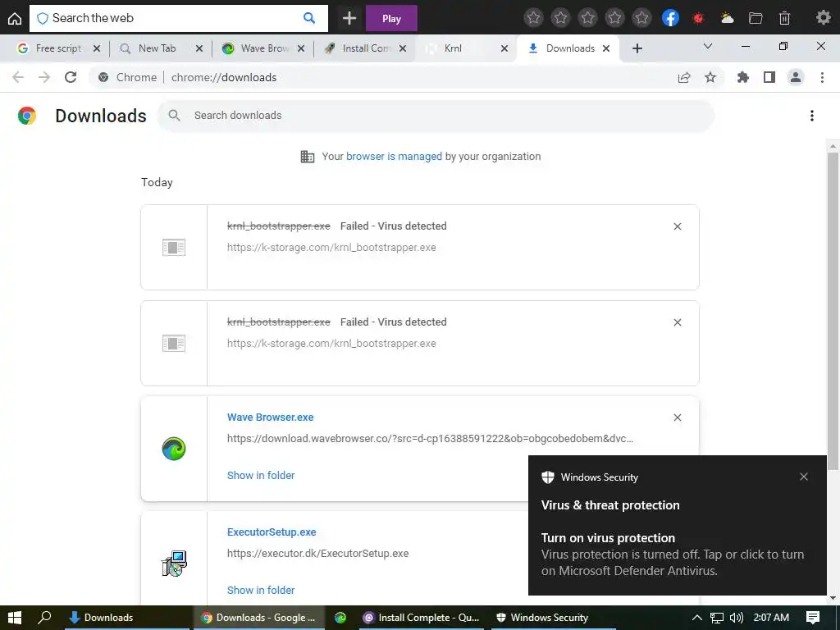Open the ExecutorSetup.exe file link
Image resolution: width=840 pixels, height=630 pixels.
[272, 532]
